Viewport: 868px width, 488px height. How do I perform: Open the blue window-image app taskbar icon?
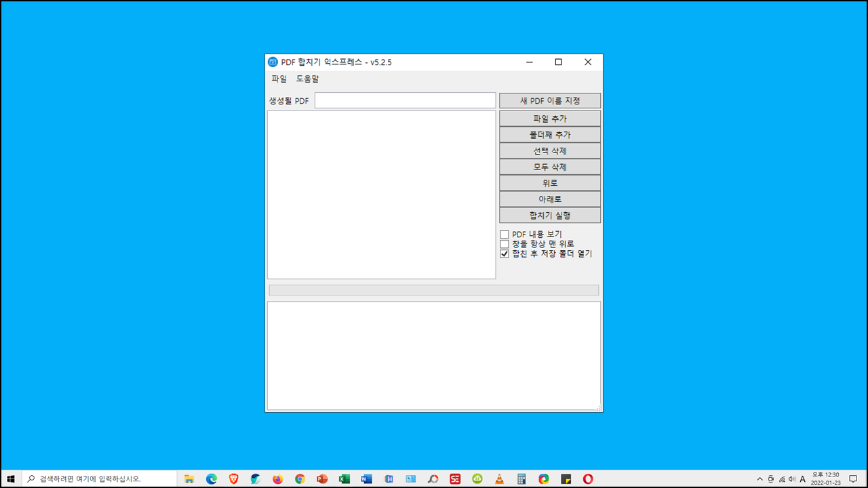point(411,479)
